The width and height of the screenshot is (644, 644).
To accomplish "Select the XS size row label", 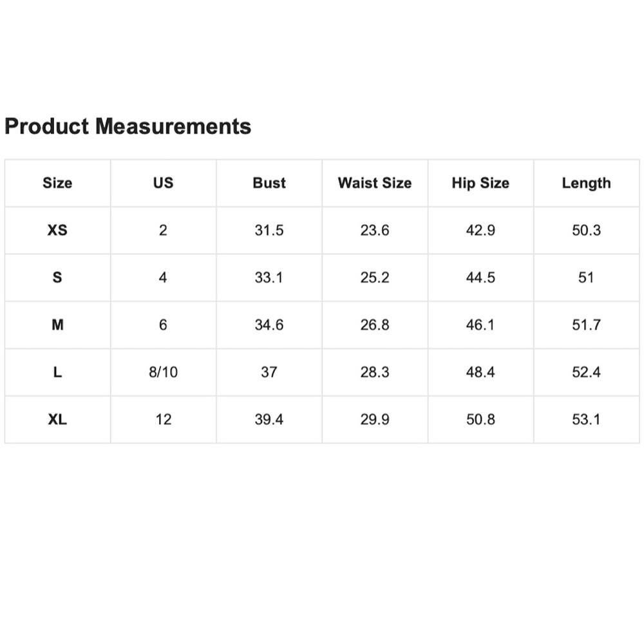I will coord(57,230).
